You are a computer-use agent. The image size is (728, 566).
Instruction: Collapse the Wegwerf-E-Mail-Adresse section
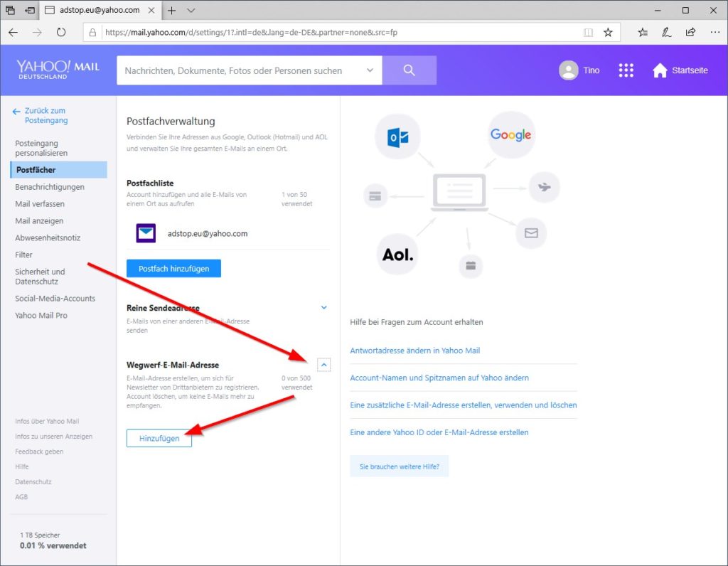[x=323, y=365]
